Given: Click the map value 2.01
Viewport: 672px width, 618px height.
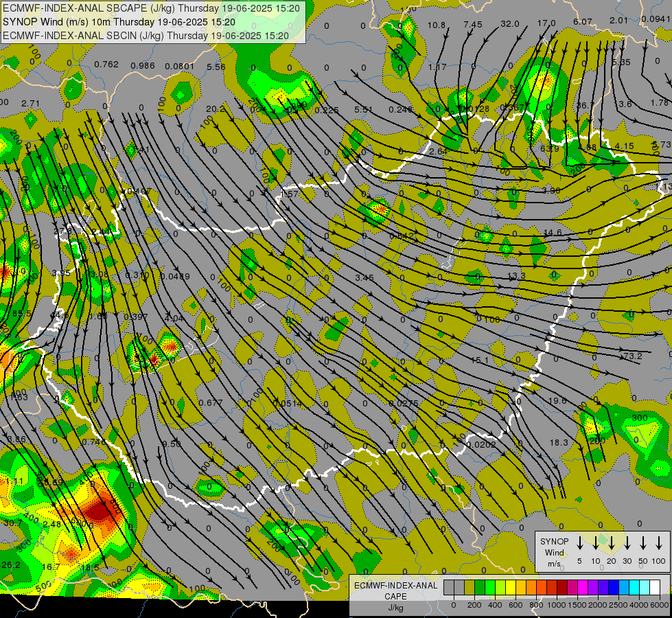Looking at the screenshot, I should click(x=619, y=20).
